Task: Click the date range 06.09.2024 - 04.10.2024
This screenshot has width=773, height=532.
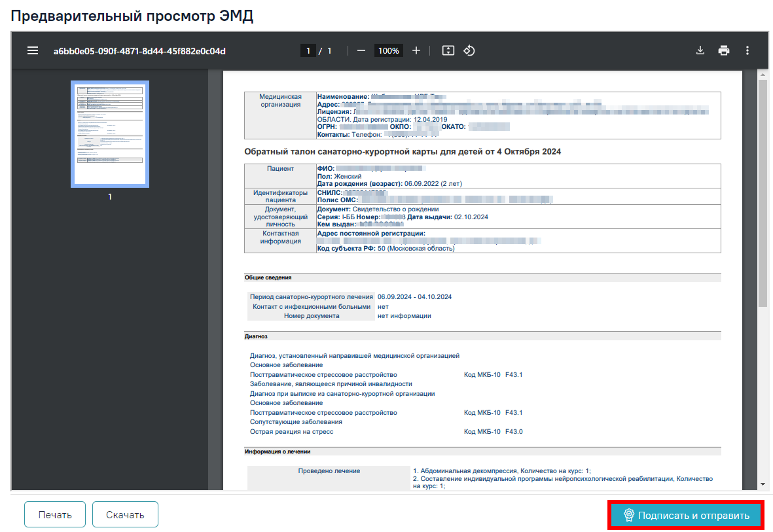Action: click(x=414, y=297)
